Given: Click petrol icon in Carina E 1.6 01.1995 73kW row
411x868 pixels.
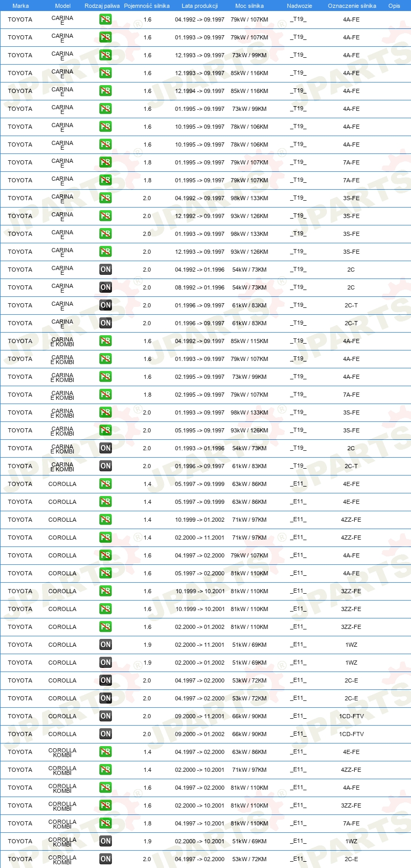Looking at the screenshot, I should point(106,109).
